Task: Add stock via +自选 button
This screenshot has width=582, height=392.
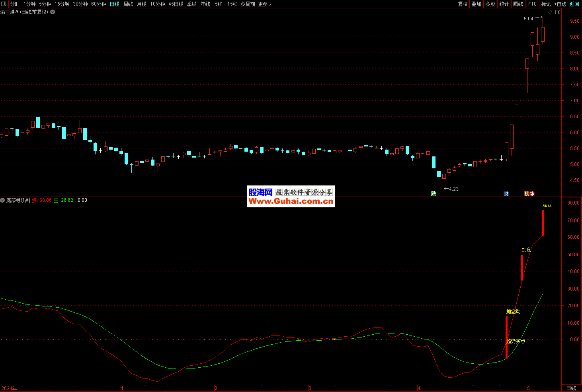Action: point(560,4)
